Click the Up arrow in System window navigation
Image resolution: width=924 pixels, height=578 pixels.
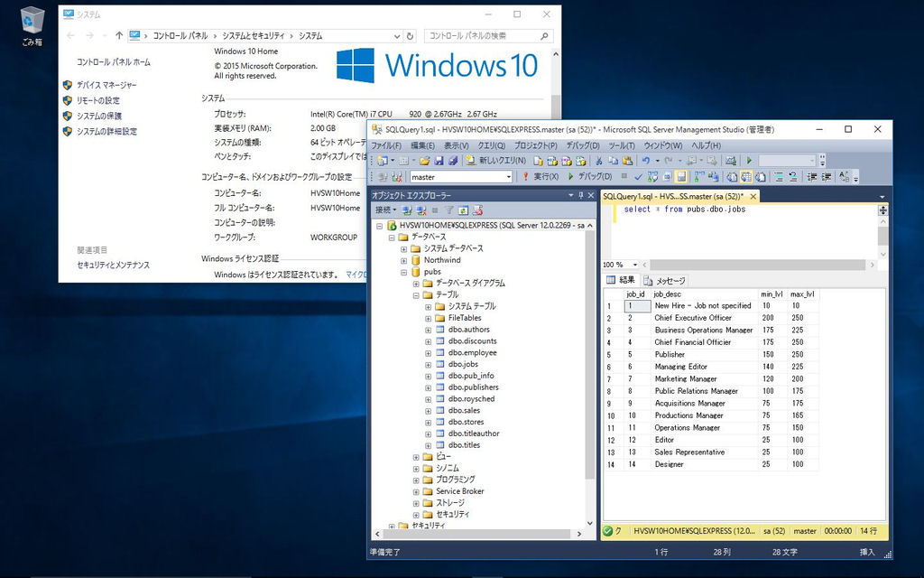click(119, 36)
